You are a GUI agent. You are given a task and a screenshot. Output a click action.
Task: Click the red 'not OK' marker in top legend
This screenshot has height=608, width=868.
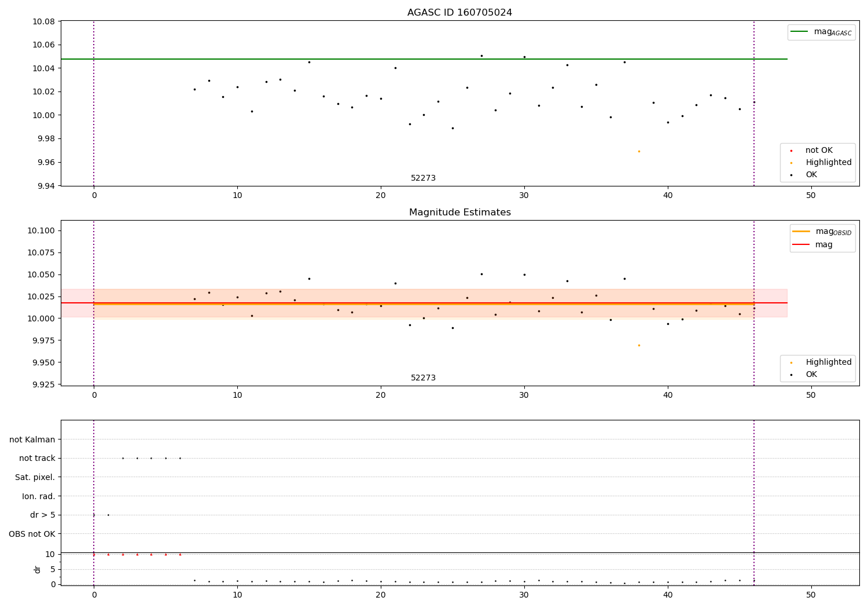point(791,151)
